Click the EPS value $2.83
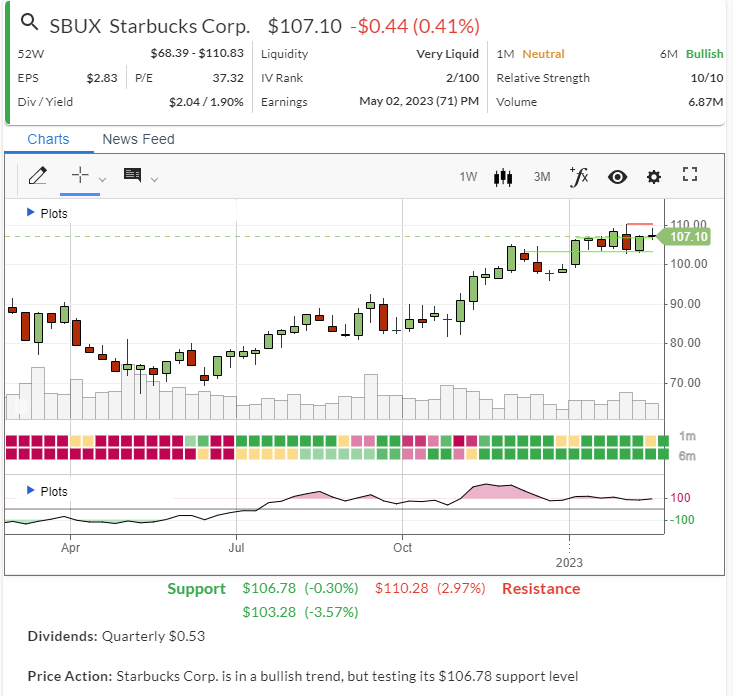 (101, 78)
